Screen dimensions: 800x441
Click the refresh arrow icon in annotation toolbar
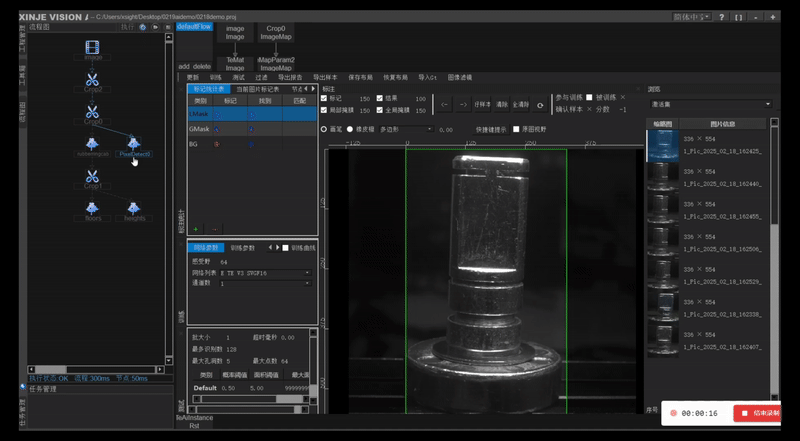[541, 104]
